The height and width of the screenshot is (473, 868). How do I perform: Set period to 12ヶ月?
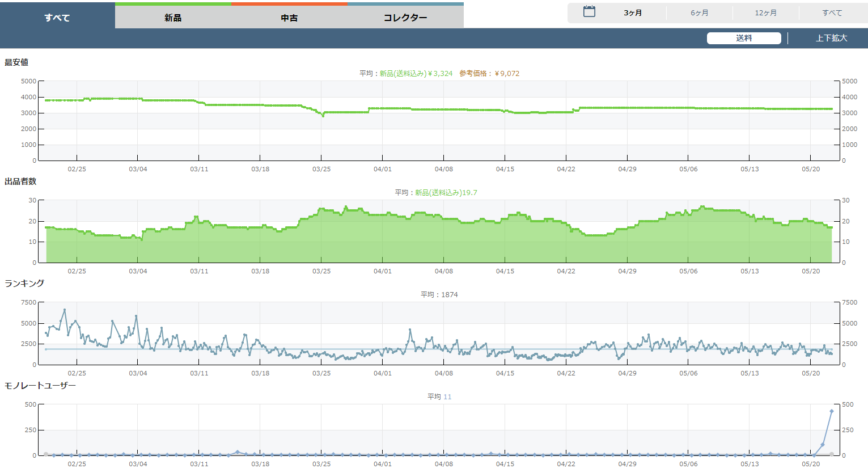[765, 12]
